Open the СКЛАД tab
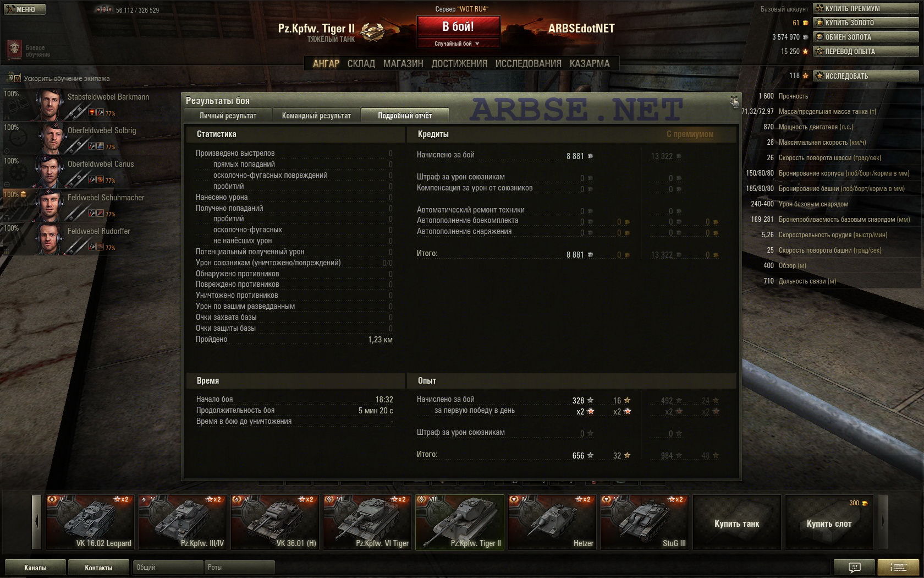 click(x=361, y=64)
